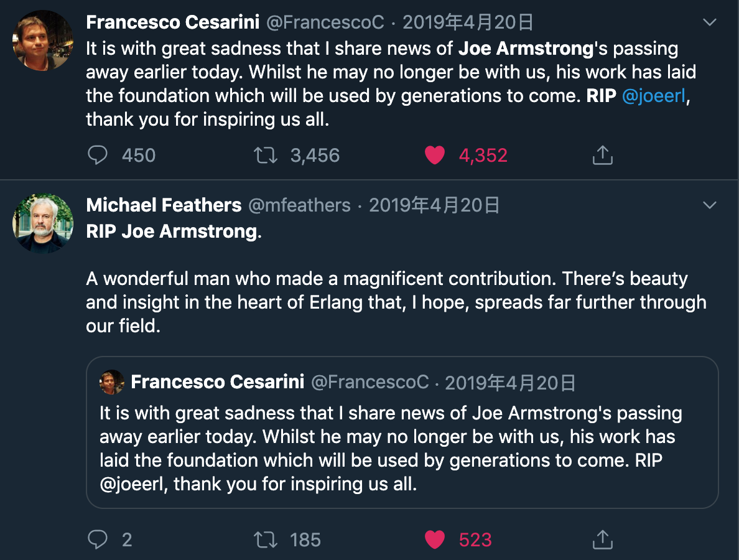
Task: Unlike Michael Feathers' tweet with 523 likes
Action: click(x=435, y=539)
